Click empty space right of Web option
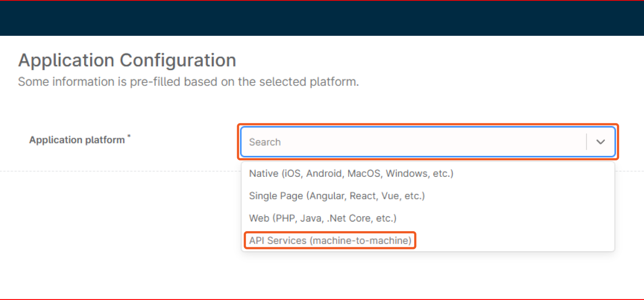Screen dimensions: 644x300 (503, 218)
